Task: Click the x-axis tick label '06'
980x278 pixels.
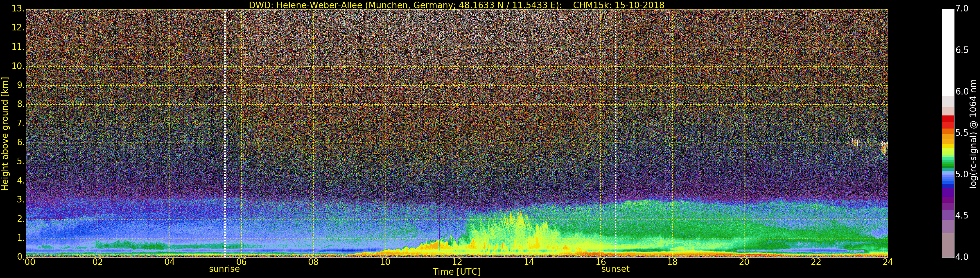Action: tap(241, 262)
